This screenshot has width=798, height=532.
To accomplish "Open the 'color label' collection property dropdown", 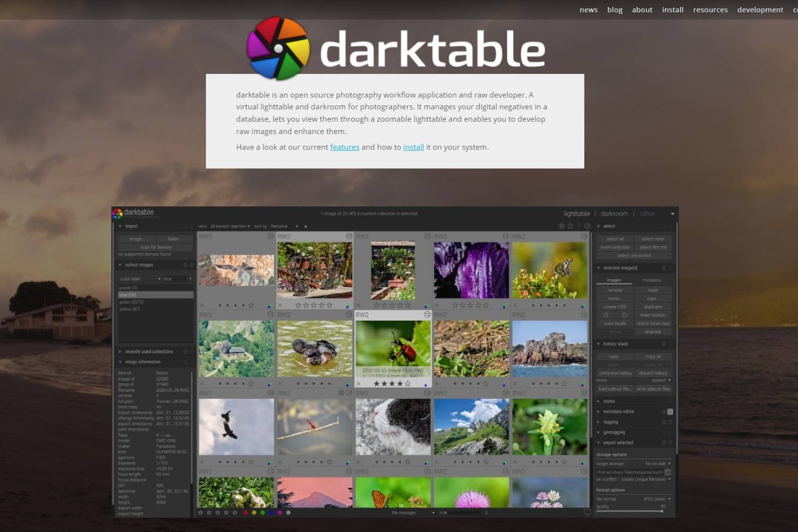I will coord(140,279).
